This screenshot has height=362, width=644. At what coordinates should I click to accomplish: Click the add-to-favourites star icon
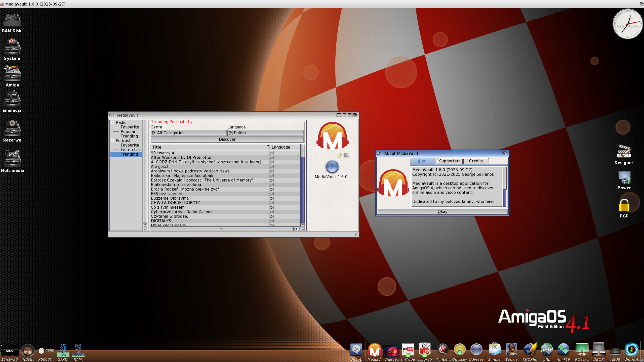click(339, 155)
